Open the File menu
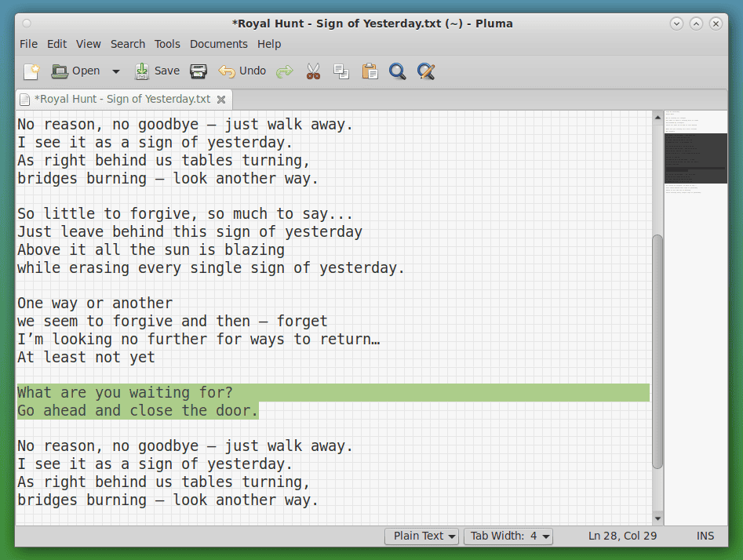This screenshot has height=560, width=743. [28, 44]
